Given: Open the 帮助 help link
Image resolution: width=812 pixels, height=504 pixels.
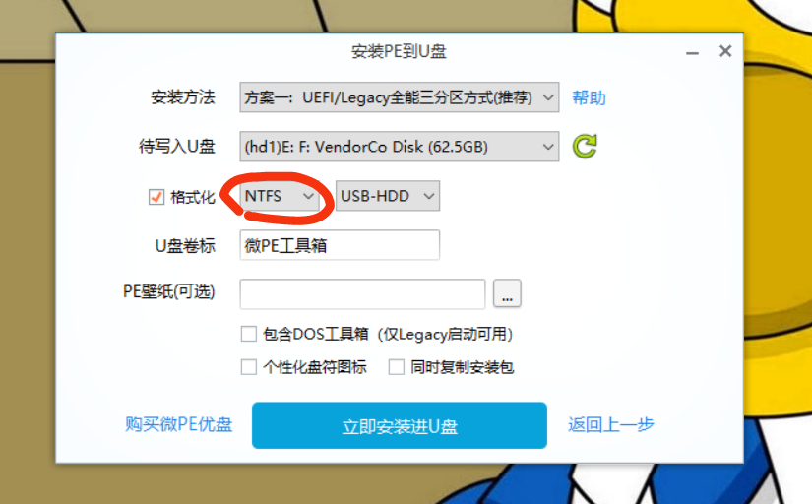Looking at the screenshot, I should (589, 97).
